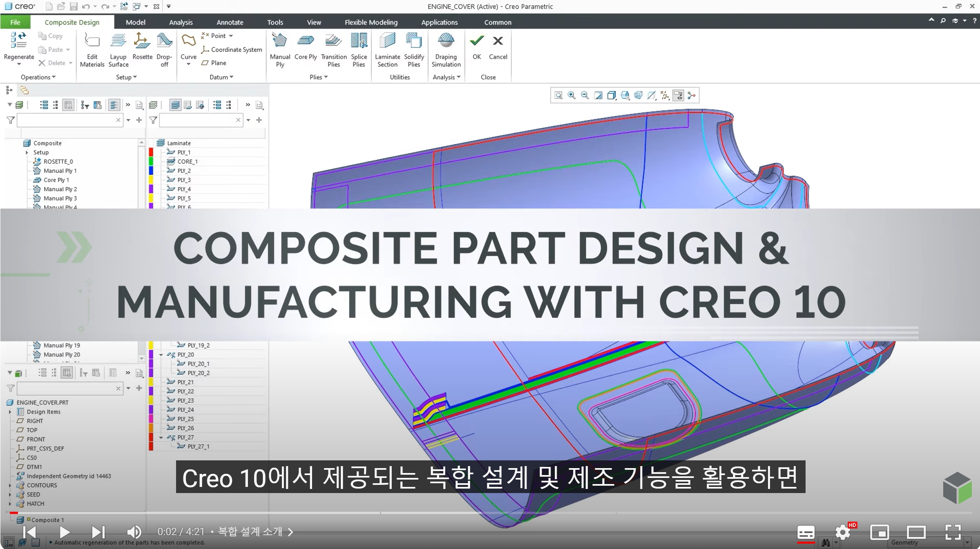Expand the Setup tree node
This screenshot has width=980, height=549.
27,152
